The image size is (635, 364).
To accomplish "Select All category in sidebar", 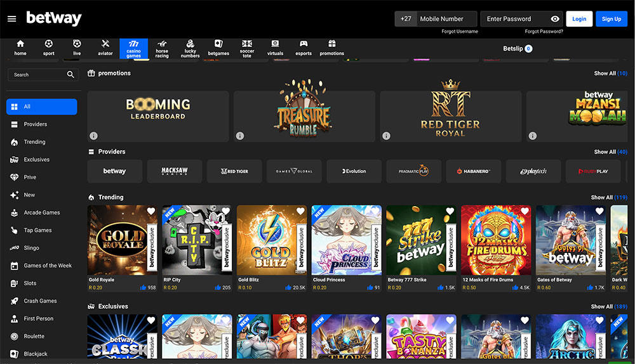I will [x=42, y=107].
